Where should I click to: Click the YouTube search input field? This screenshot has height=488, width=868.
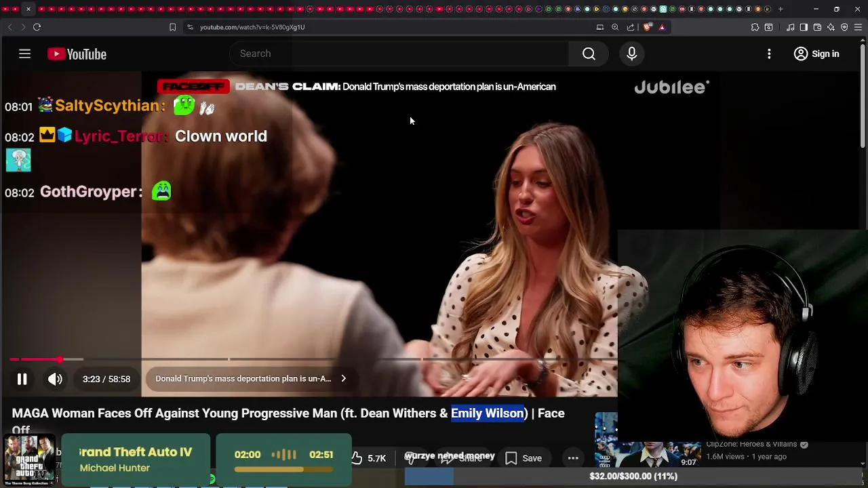(400, 54)
